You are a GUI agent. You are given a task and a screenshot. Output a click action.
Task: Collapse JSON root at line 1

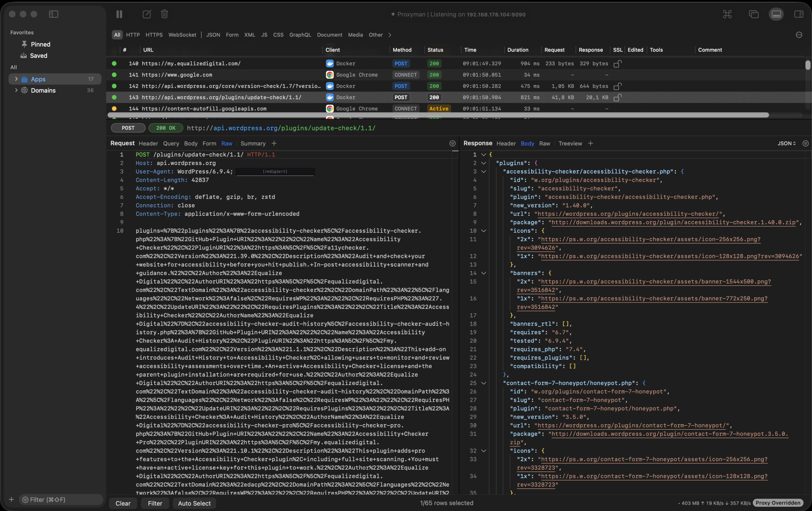click(484, 155)
